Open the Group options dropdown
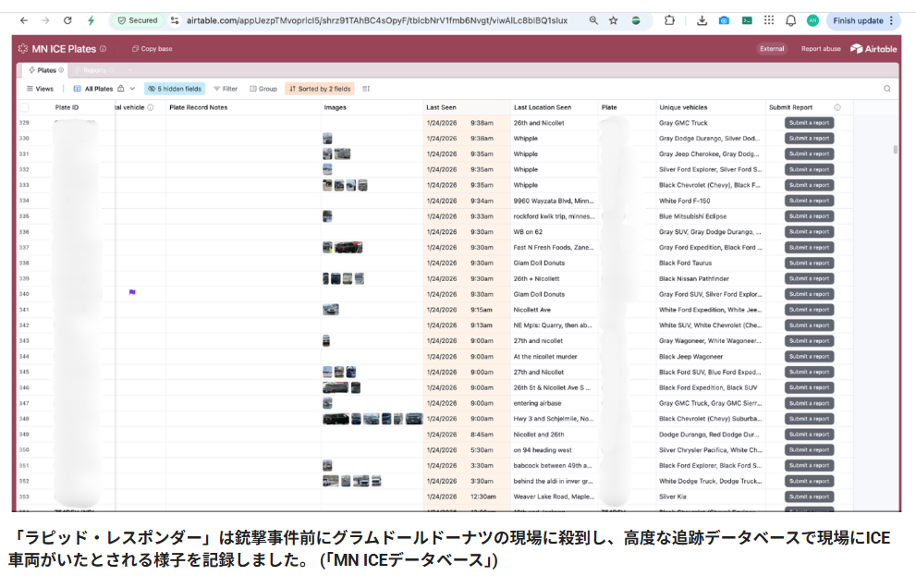Screen dimensions: 916x588 [263, 89]
